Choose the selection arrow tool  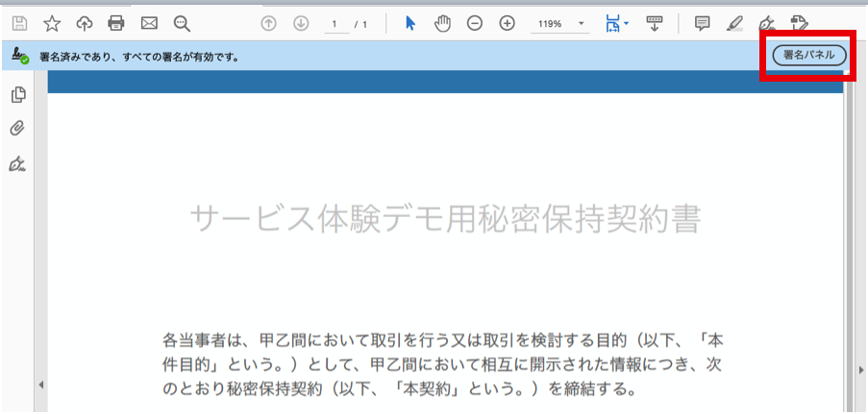click(x=410, y=24)
